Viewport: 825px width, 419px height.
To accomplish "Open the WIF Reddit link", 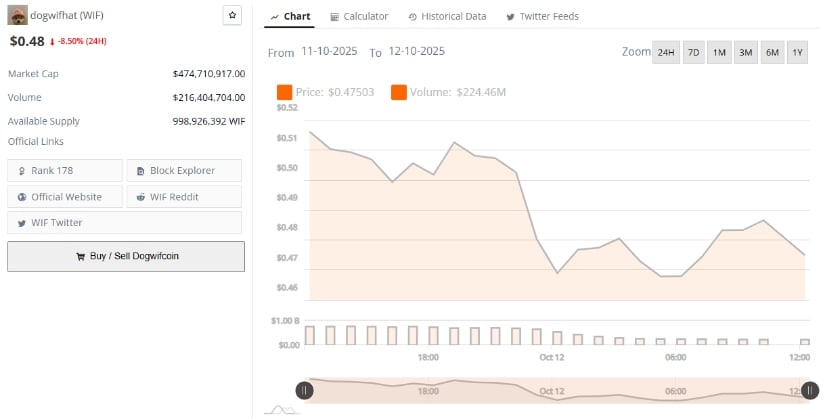I will click(183, 197).
